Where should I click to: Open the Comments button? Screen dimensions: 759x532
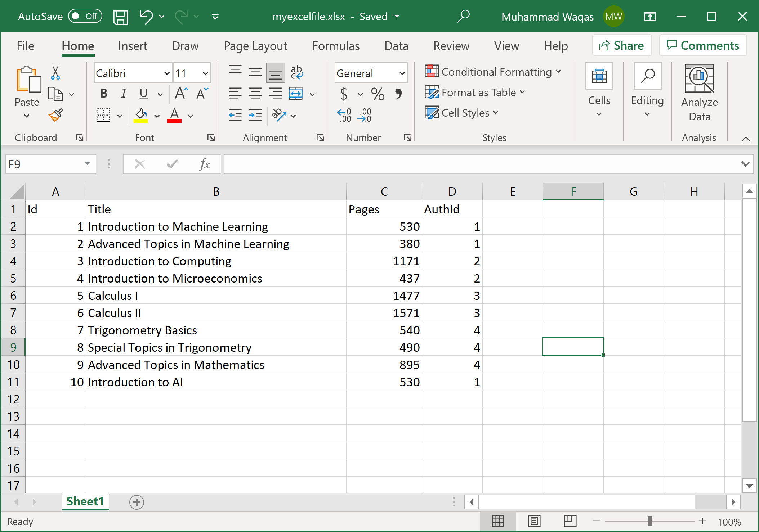(x=703, y=45)
